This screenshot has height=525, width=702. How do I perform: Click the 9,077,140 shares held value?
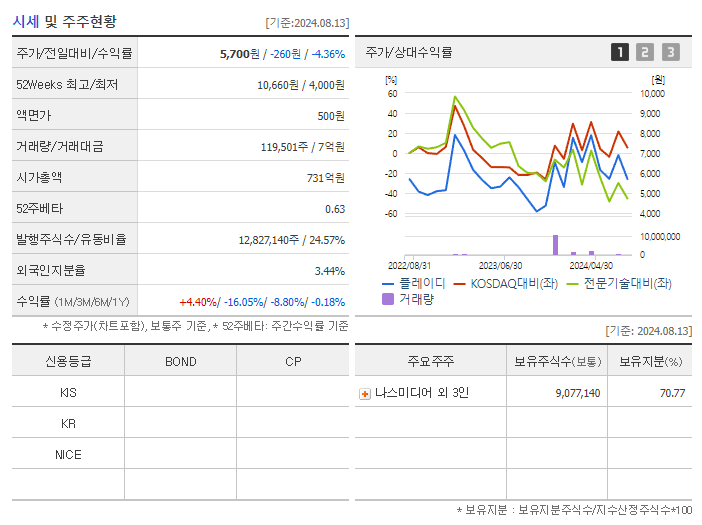[x=578, y=393]
